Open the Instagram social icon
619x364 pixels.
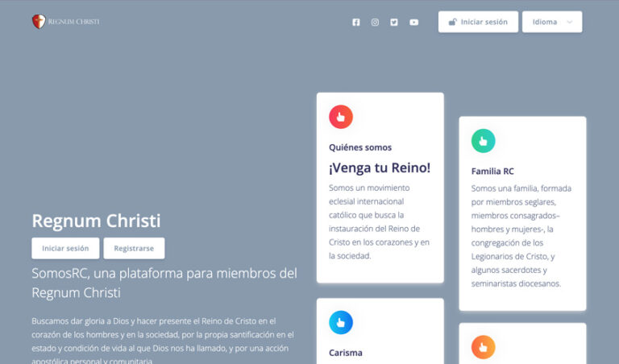pos(375,23)
